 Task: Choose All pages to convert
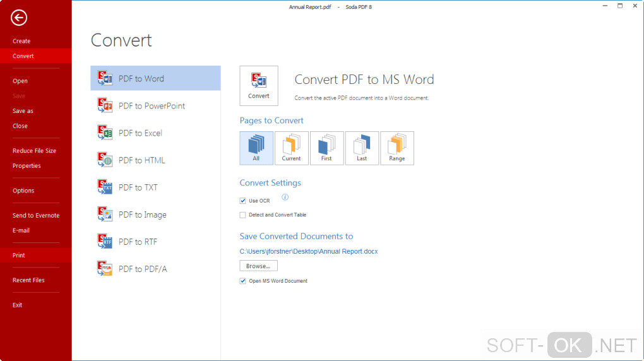pos(256,148)
